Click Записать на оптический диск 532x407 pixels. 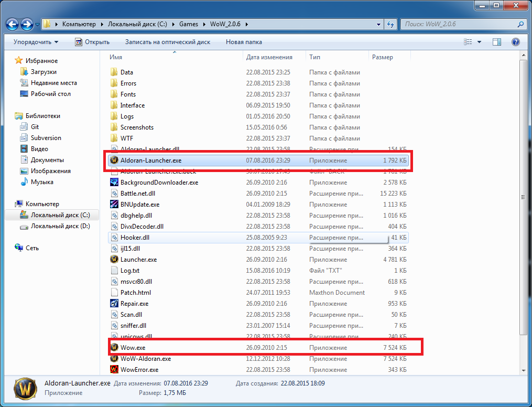[168, 42]
